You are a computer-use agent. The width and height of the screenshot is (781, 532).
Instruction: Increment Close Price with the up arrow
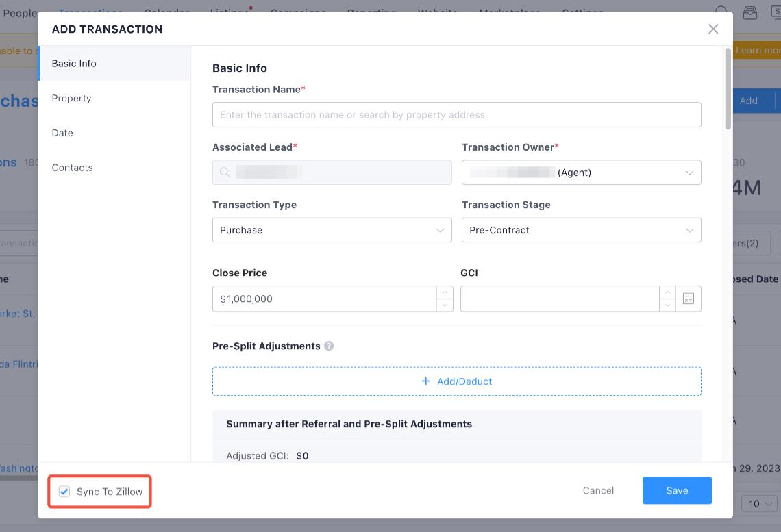pos(443,294)
